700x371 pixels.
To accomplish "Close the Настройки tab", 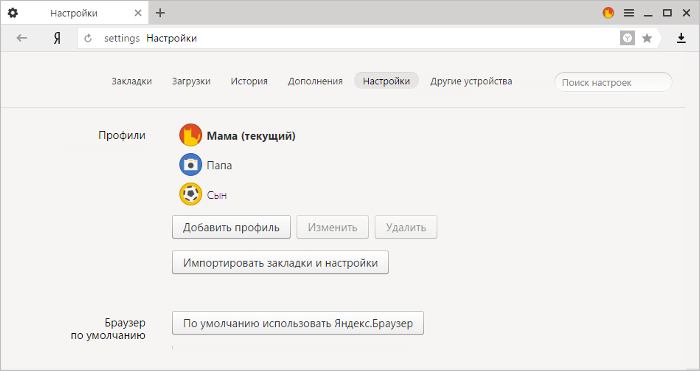I will [x=138, y=13].
